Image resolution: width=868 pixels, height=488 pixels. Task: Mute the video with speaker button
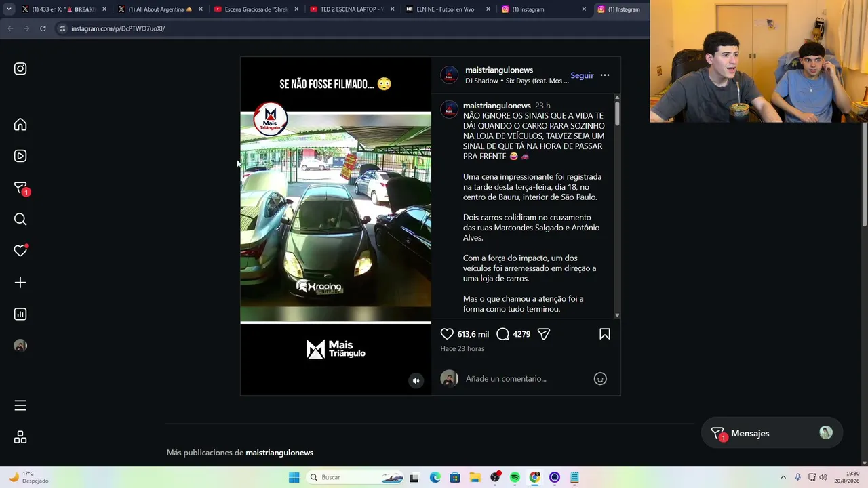coord(416,380)
